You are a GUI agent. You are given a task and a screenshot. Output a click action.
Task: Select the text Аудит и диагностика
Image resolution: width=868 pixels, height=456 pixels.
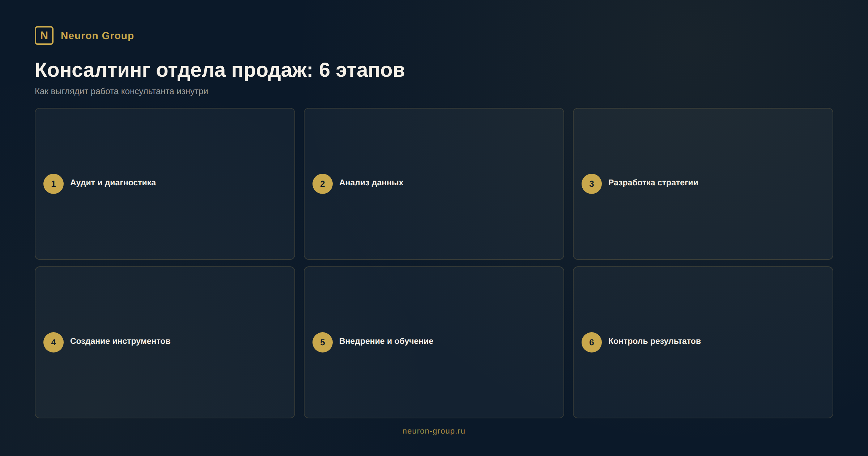pos(113,183)
